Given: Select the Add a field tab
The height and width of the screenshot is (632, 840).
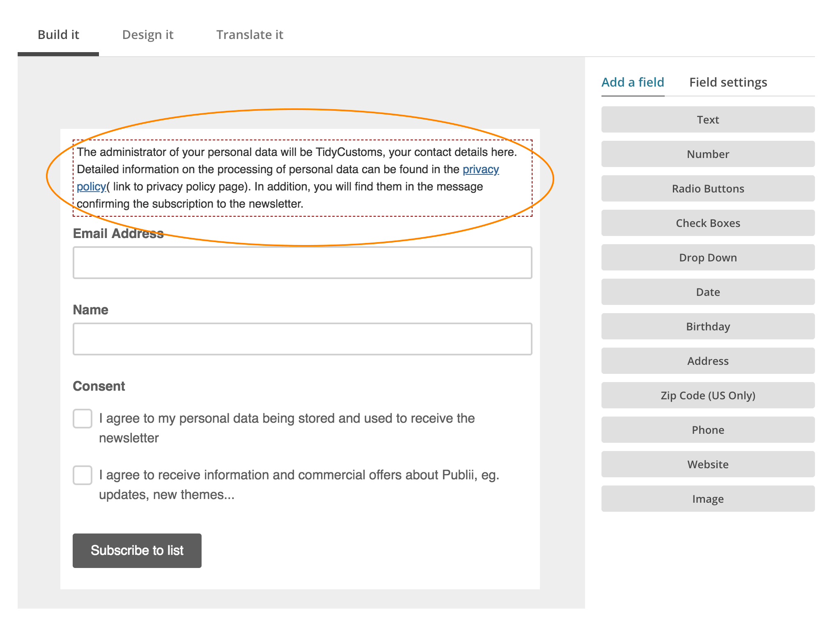Looking at the screenshot, I should click(x=633, y=82).
